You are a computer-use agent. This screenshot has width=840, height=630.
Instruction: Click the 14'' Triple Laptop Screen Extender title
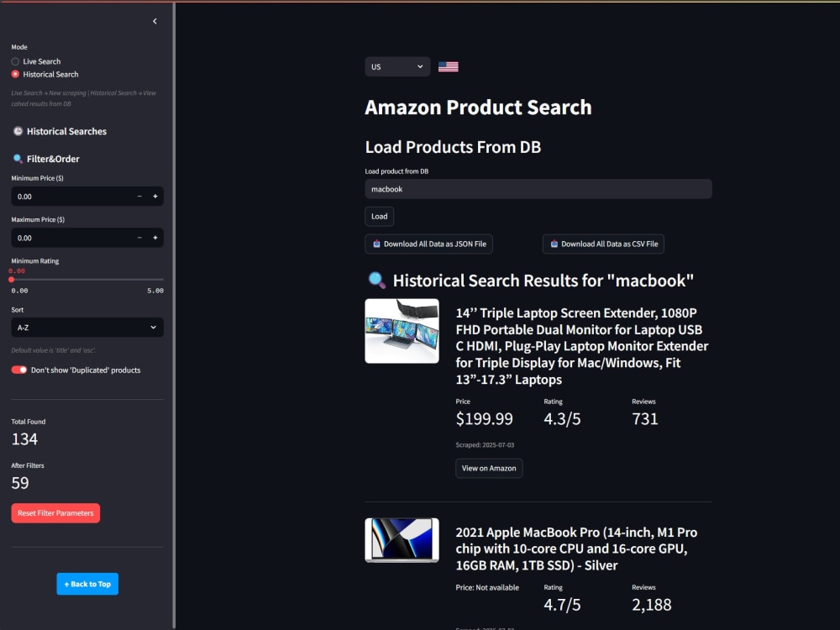point(582,346)
